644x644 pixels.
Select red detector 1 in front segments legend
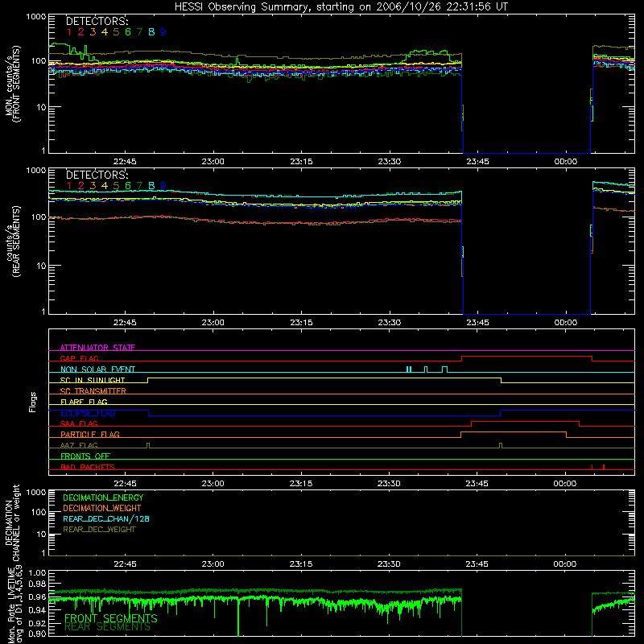coord(69,32)
